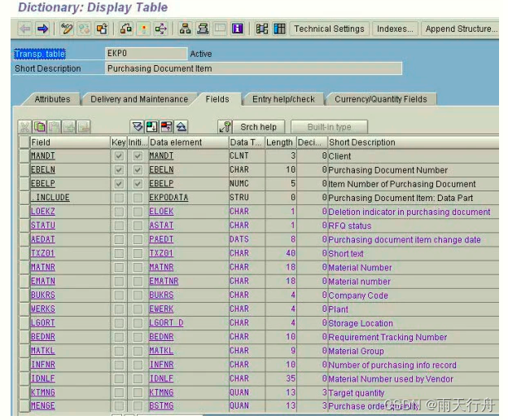
Task: Click the graphic relationships icon
Action: pos(262,28)
